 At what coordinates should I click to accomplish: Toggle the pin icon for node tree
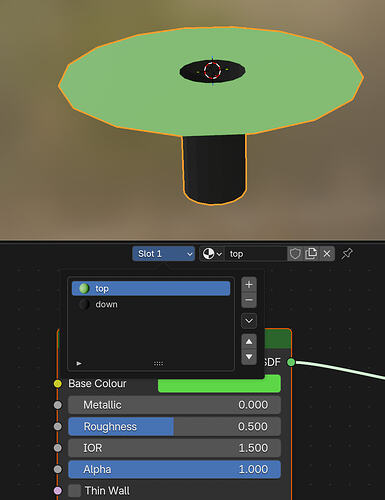pos(347,254)
